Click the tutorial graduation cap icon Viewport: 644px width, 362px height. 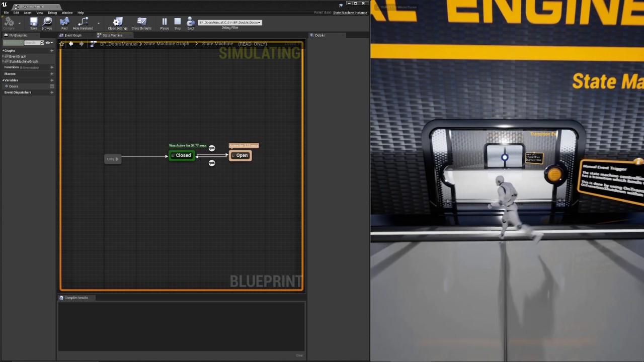341,6
